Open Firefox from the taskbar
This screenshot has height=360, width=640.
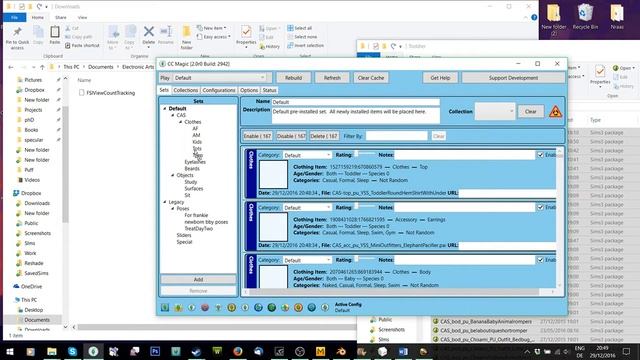[x=238, y=351]
